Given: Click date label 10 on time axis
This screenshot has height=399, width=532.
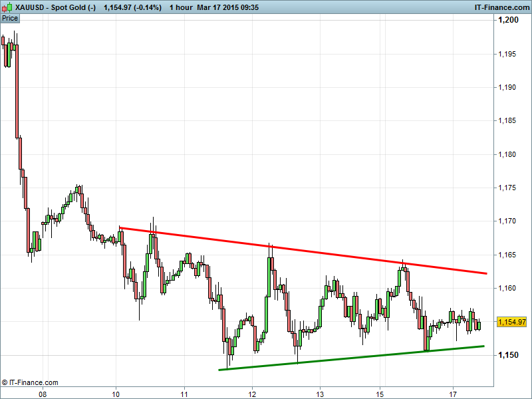Looking at the screenshot, I should 116,393.
